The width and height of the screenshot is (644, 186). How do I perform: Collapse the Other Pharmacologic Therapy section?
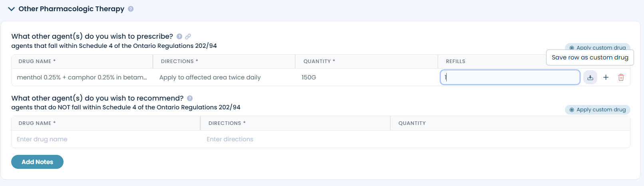[11, 9]
